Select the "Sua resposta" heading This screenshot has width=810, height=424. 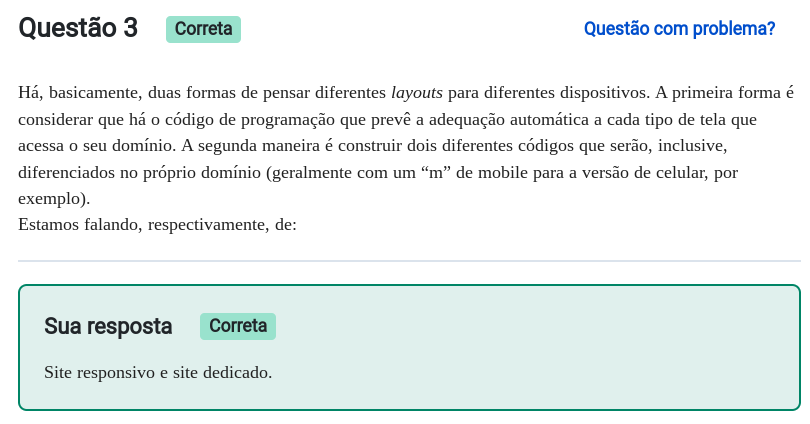(108, 326)
